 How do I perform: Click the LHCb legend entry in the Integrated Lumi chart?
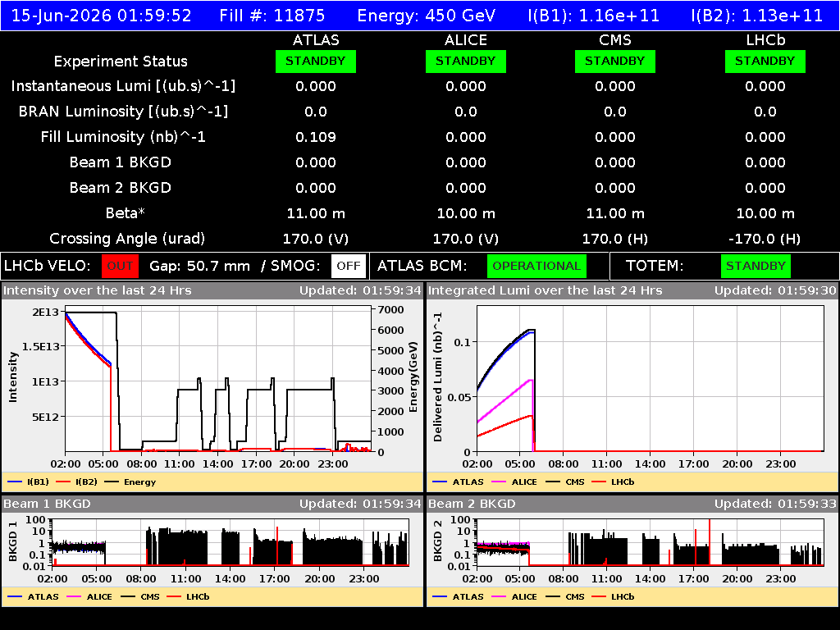tap(614, 482)
